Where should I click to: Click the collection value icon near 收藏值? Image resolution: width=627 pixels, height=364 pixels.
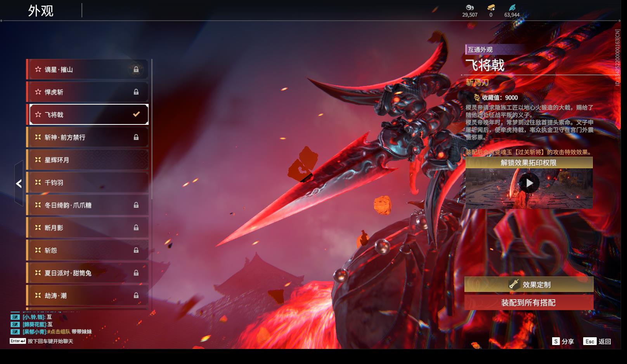click(477, 98)
